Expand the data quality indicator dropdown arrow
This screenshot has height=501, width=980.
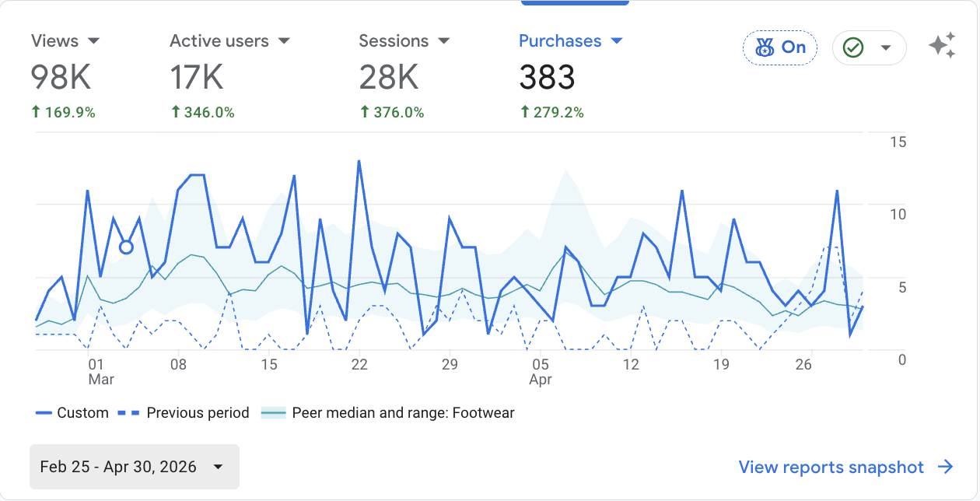(x=885, y=48)
